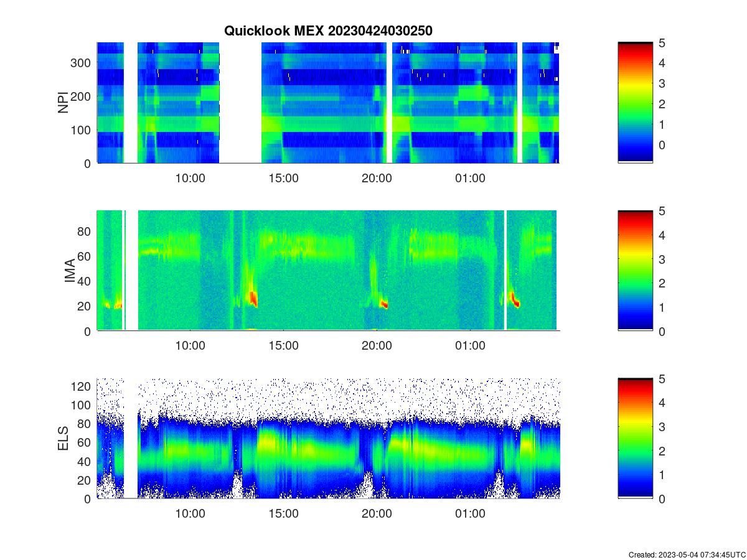Screen dimensions: 747x560
Task: Click the '10:00' tick under the ELS panel
Action: point(190,513)
